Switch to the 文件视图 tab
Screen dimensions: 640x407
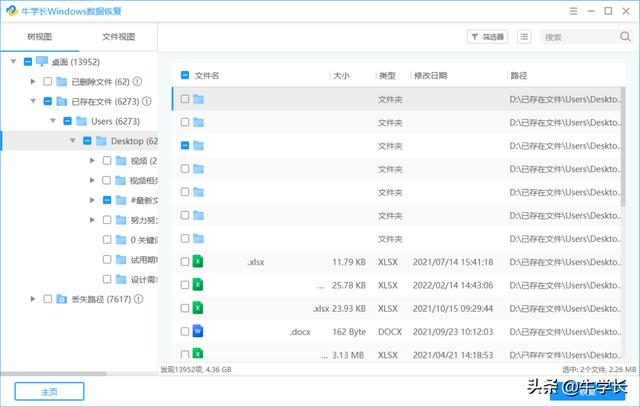pyautogui.click(x=119, y=37)
